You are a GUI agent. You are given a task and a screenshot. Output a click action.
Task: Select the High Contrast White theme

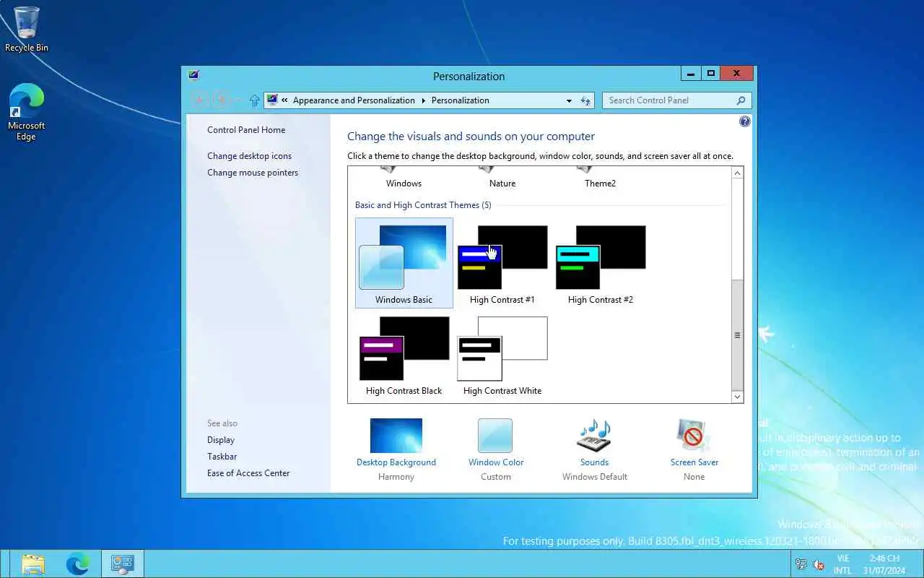coord(502,355)
